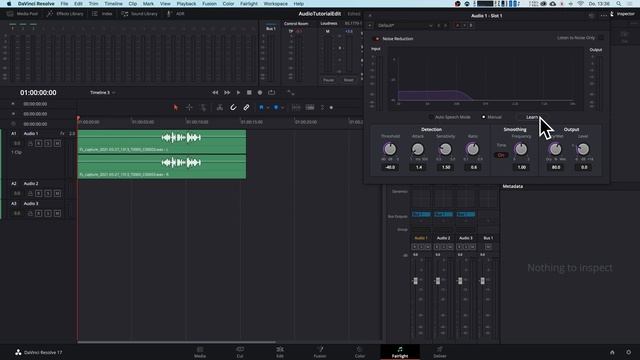
Task: Click the Audio 1 mixer fader handle
Action: [x=416, y=281]
